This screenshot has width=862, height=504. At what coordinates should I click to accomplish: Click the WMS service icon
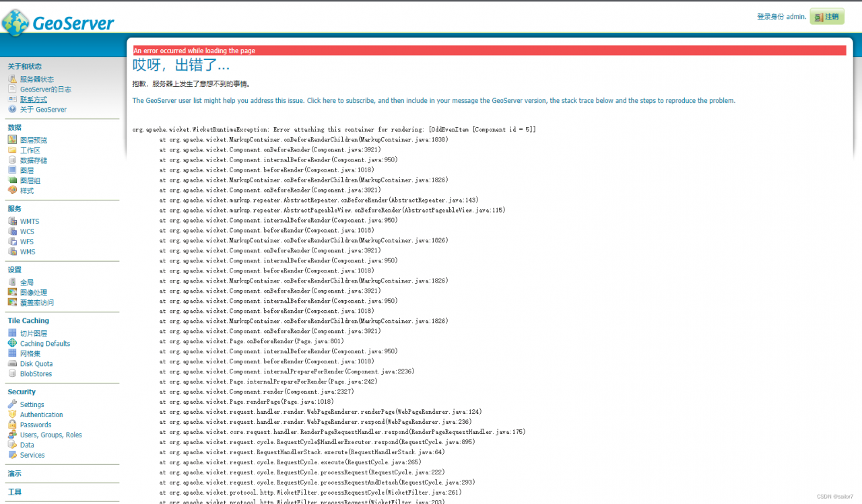(x=12, y=252)
